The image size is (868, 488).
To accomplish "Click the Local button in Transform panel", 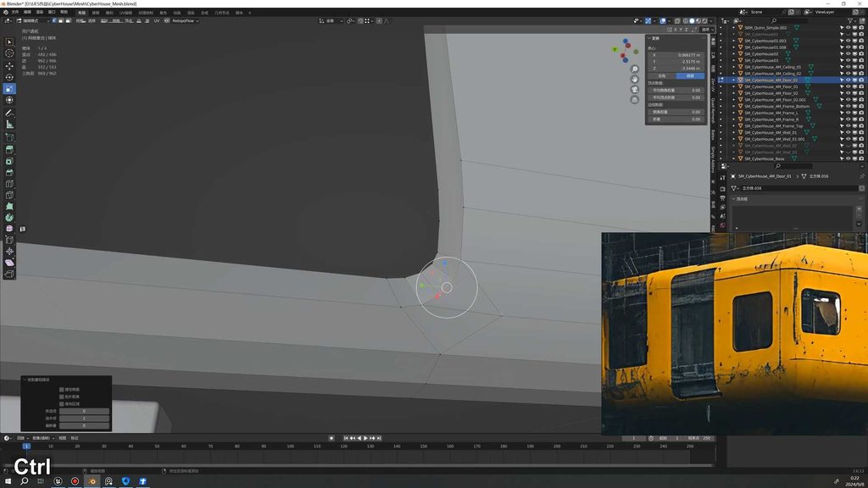I will pos(690,75).
